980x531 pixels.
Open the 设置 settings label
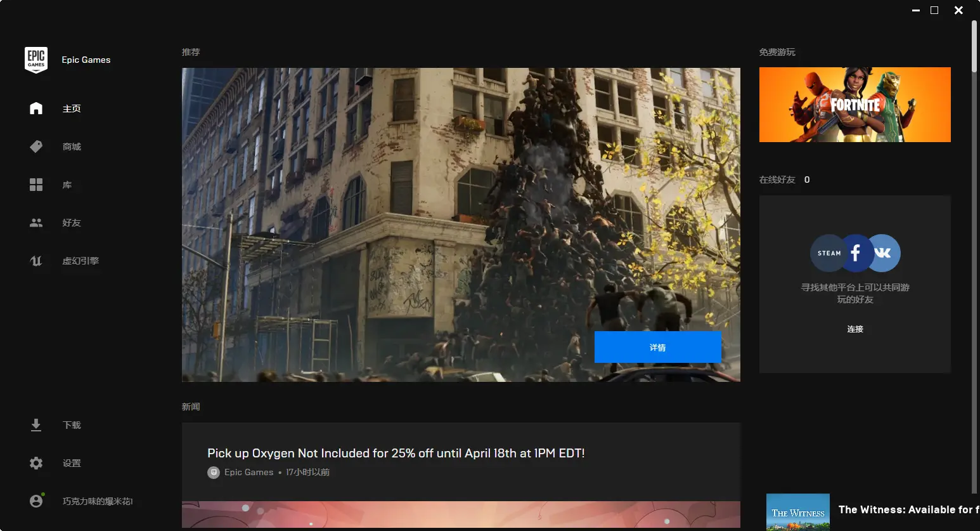[72, 463]
